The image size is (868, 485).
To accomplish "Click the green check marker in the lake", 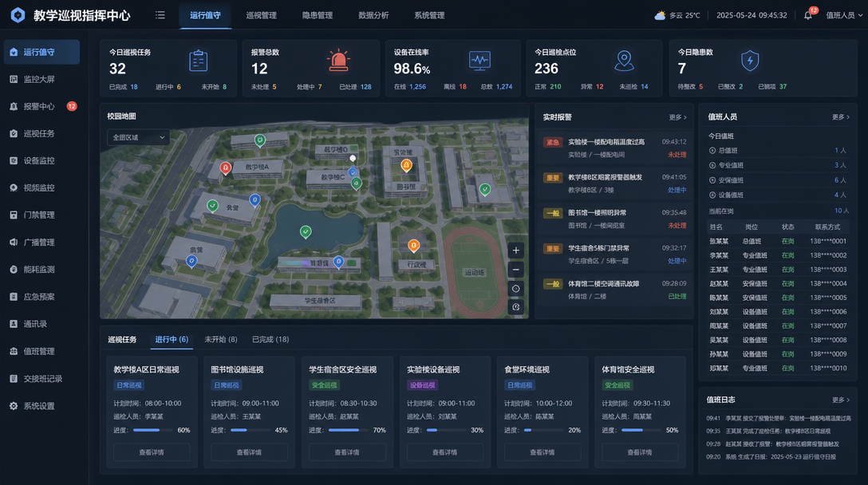I will pos(306,231).
